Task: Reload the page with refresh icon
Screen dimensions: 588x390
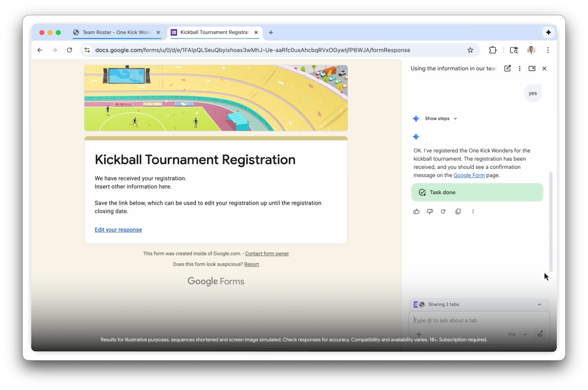Action: coord(69,50)
